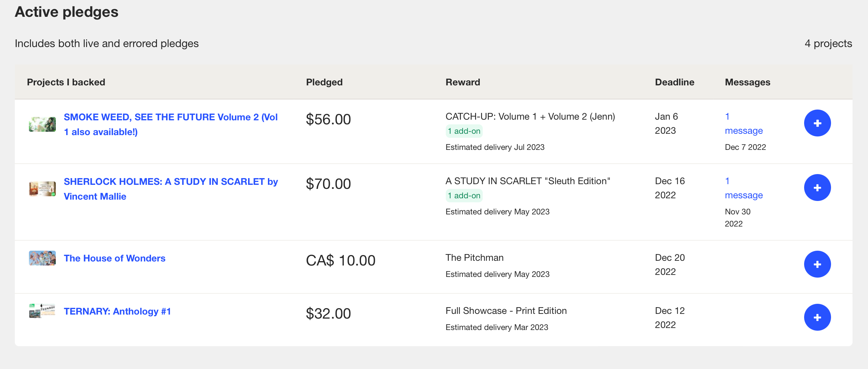Click the Projects I backed column header
Screen dimensions: 868x369
point(66,82)
